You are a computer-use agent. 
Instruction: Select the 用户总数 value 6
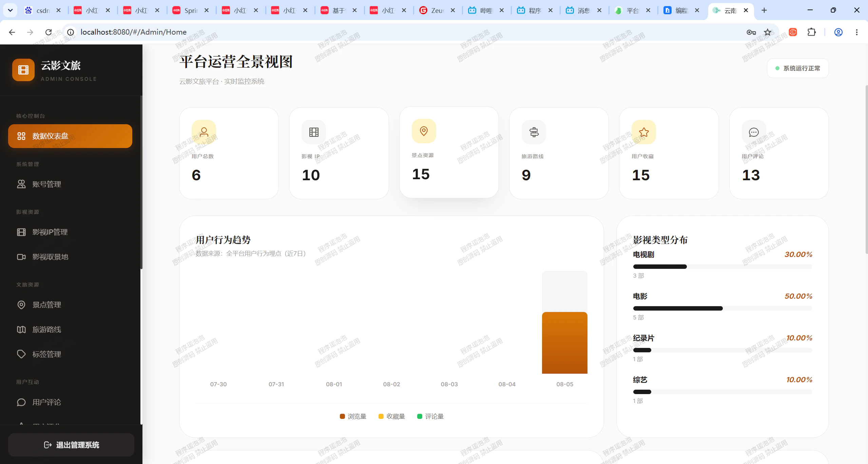pos(196,175)
